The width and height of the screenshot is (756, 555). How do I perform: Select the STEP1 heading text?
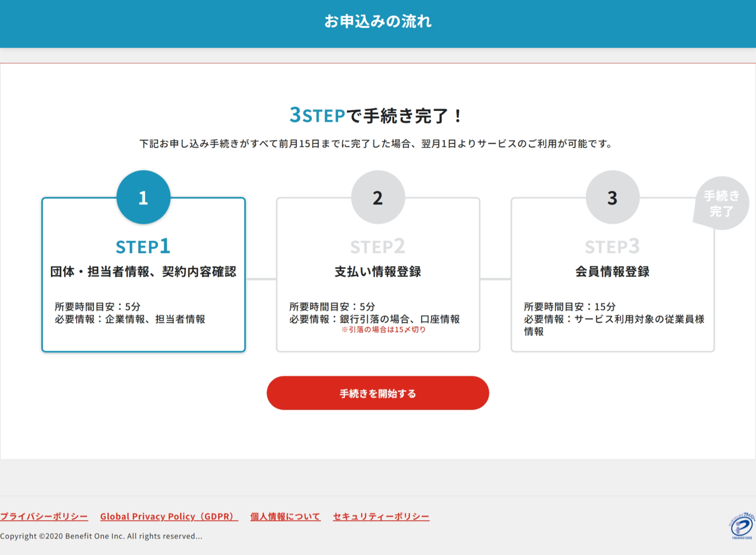coord(143,247)
